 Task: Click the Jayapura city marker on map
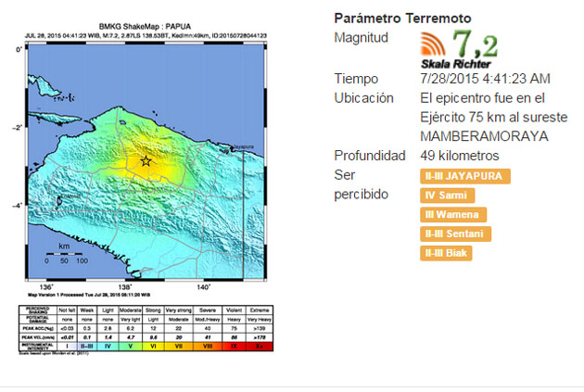tap(228, 146)
